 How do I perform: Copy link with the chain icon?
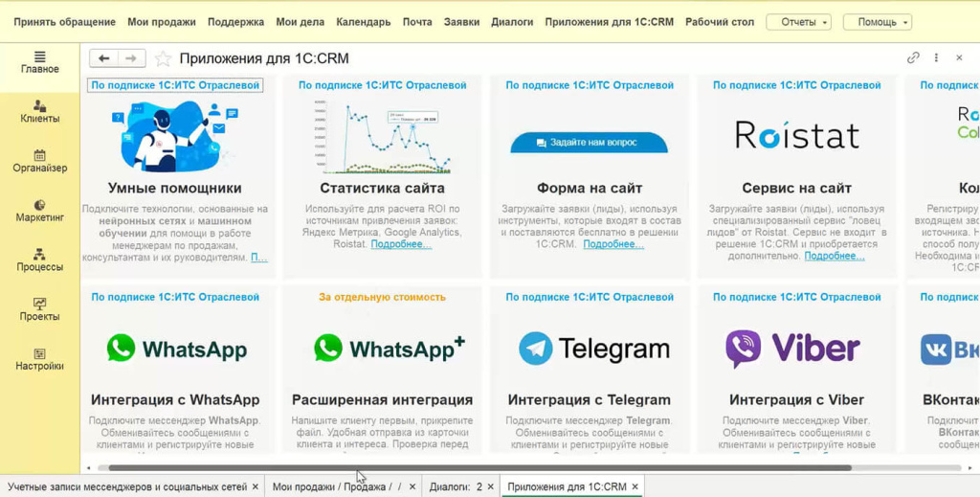pyautogui.click(x=913, y=57)
